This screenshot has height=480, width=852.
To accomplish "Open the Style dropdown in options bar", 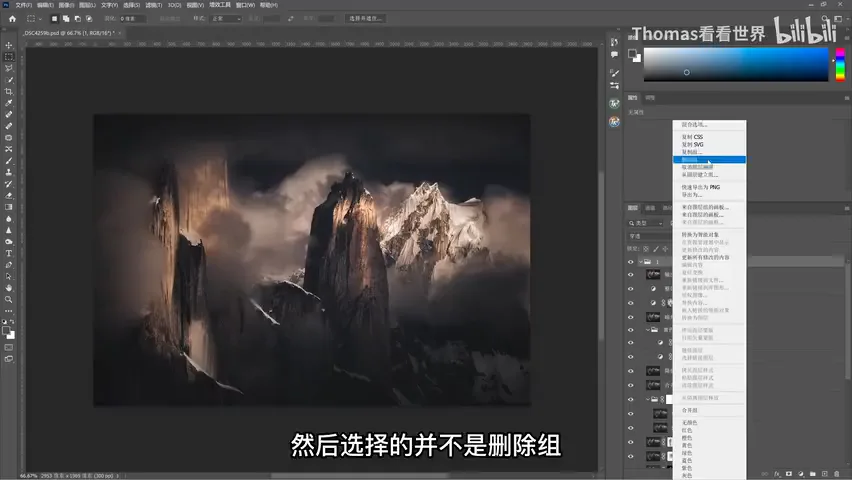I will click(225, 18).
